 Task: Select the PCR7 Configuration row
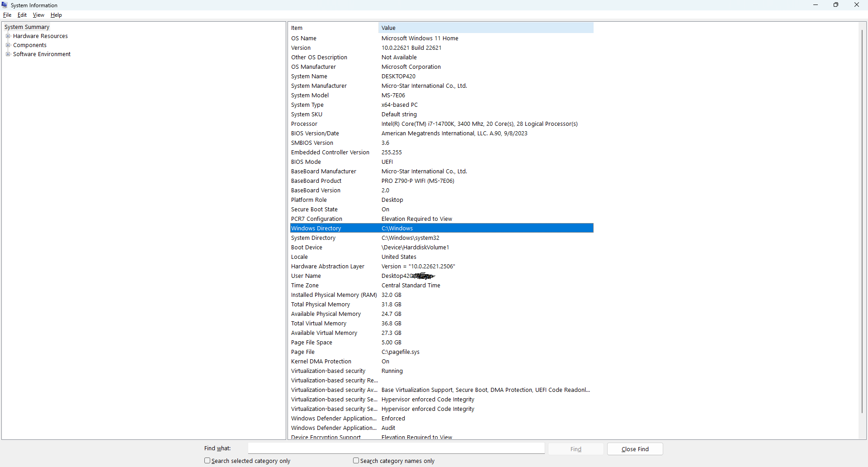(x=442, y=219)
